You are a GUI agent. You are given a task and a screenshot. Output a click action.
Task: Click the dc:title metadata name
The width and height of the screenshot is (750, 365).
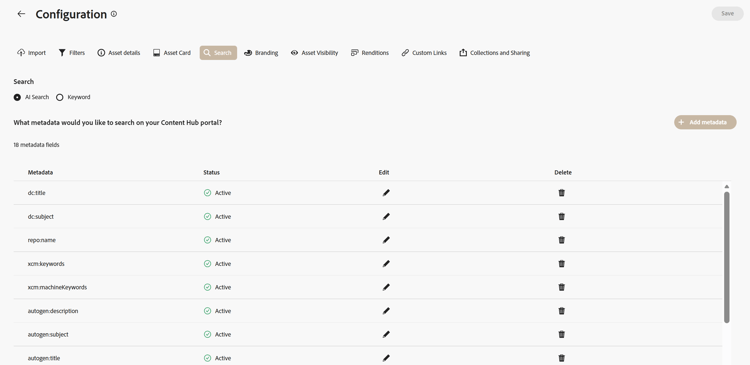point(36,193)
